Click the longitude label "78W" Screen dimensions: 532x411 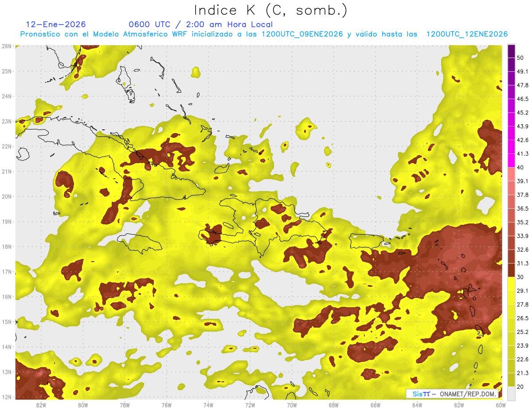pos(125,405)
